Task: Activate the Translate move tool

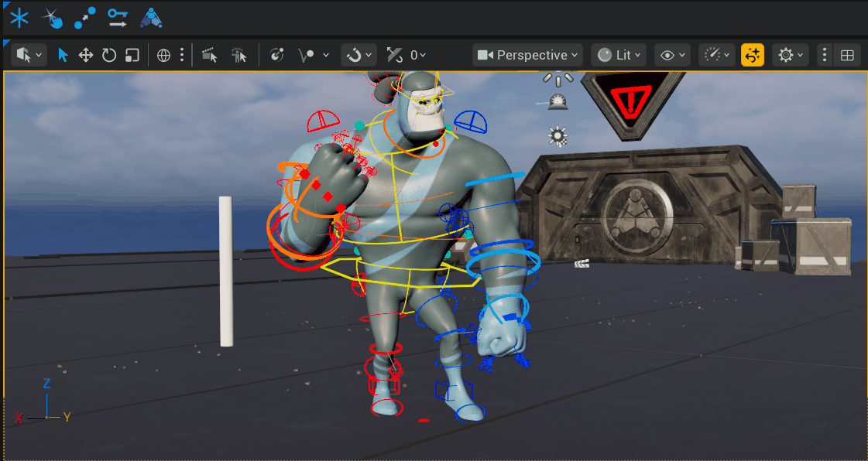Action: pos(86,55)
